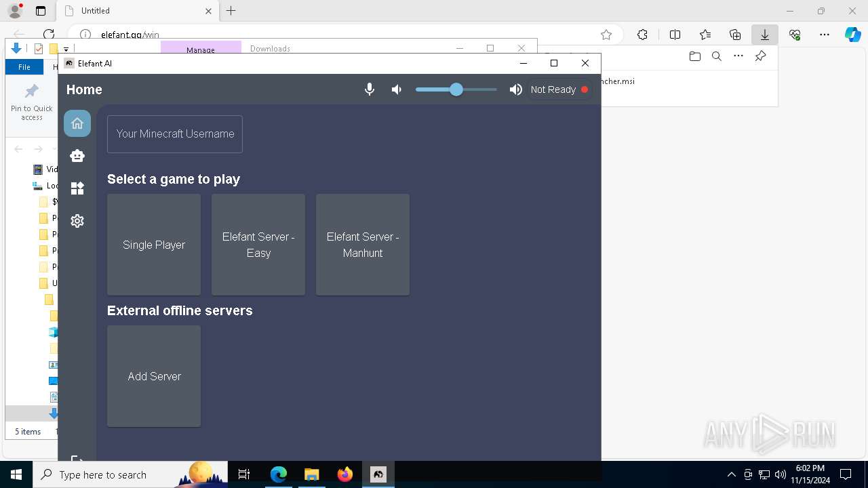The width and height of the screenshot is (868, 488).
Task: Open a new Edge tab
Action: [231, 11]
